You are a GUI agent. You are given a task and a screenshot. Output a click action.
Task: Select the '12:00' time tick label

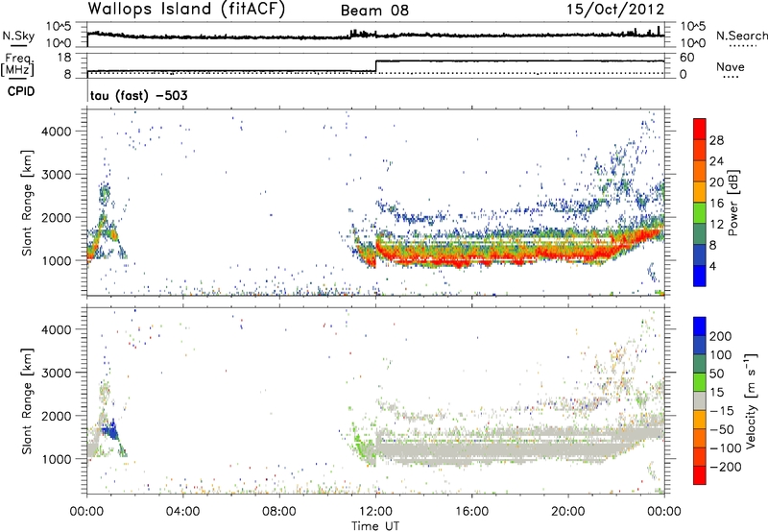click(375, 512)
